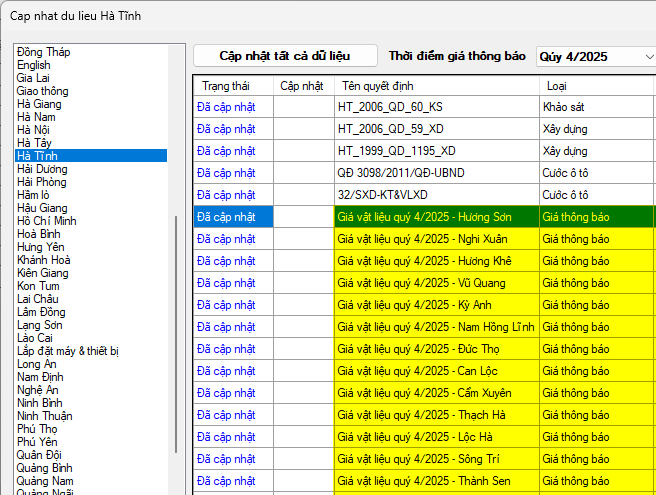Click 'Cập nhật tất cả dữ liệu' button

click(x=285, y=56)
